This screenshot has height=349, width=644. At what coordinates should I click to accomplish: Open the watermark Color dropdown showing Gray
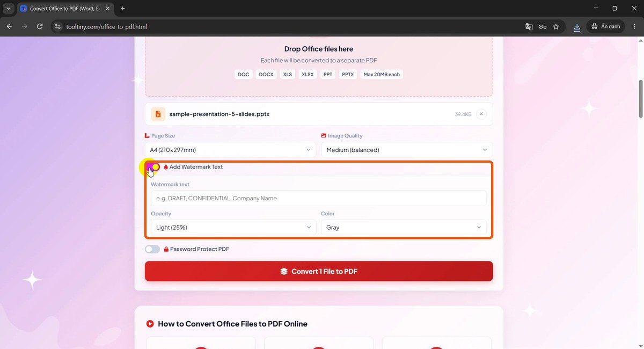404,228
